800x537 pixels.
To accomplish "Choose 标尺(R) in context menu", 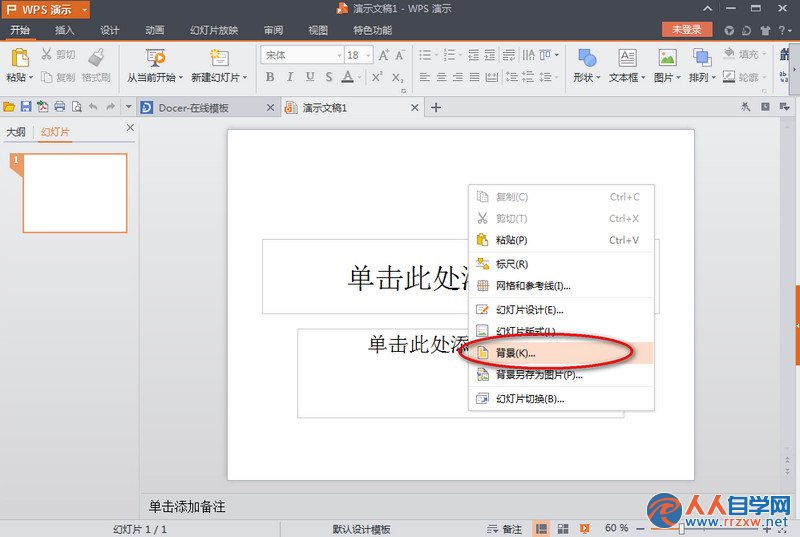I will pyautogui.click(x=561, y=264).
